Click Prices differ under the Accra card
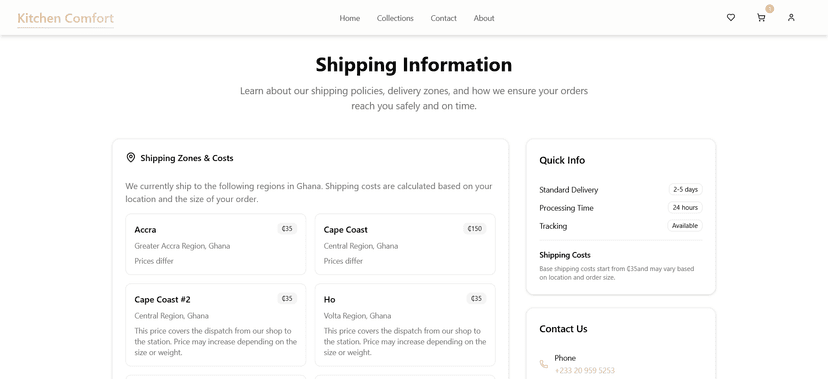This screenshot has height=379, width=828. 154,261
